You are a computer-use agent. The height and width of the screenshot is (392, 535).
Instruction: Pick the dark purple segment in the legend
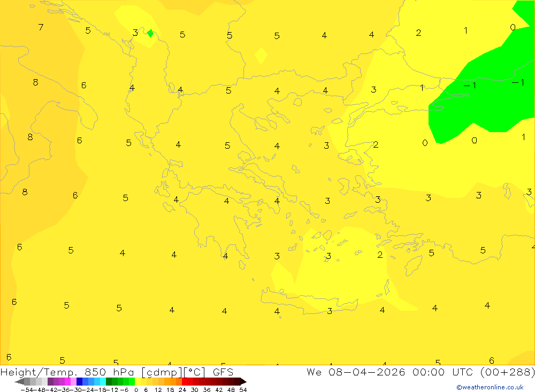point(50,382)
